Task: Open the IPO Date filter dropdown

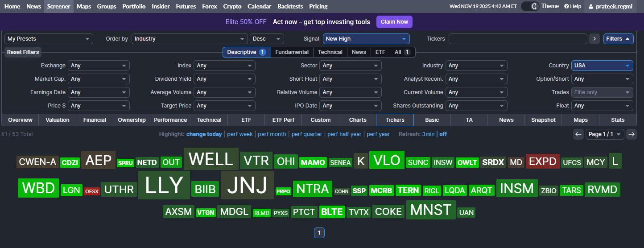Action: point(350,106)
